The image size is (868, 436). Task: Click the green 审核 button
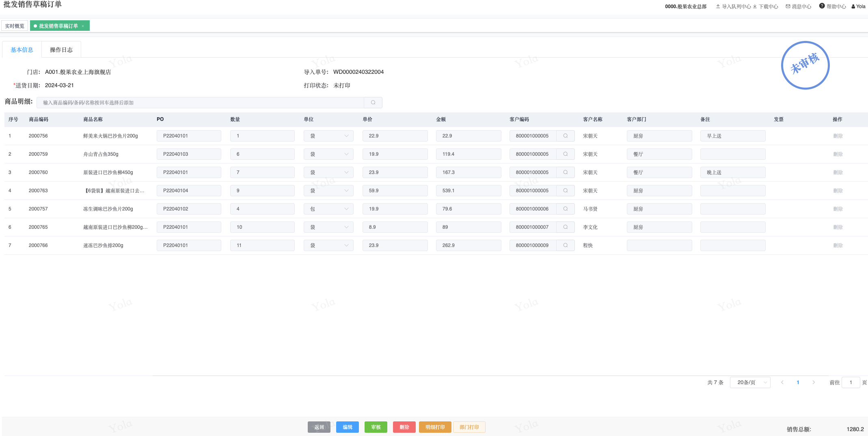376,427
